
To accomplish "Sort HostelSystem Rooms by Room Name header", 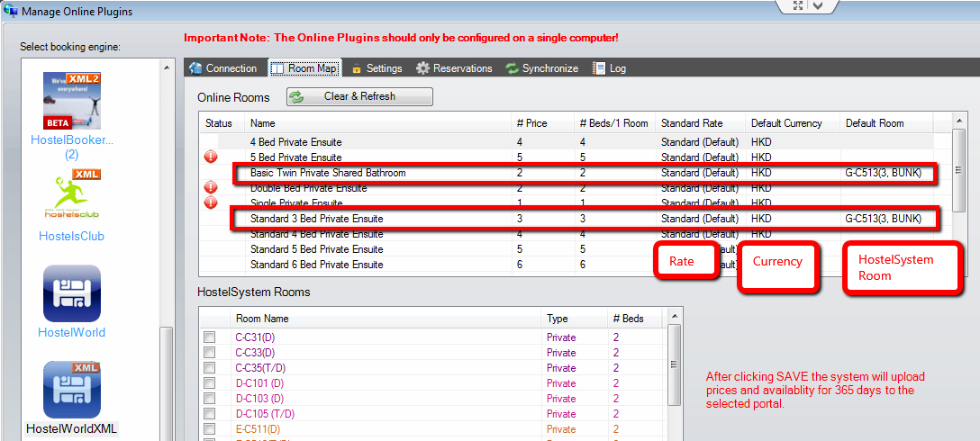I will (385, 319).
